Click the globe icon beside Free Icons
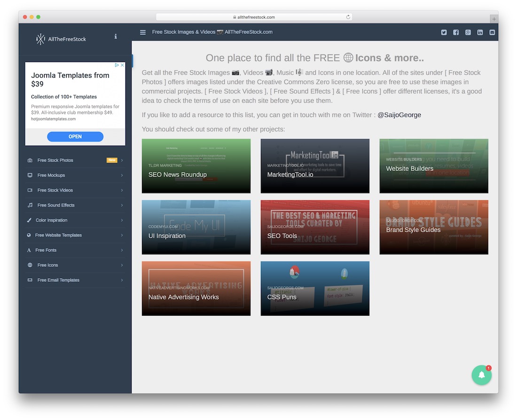 click(30, 265)
